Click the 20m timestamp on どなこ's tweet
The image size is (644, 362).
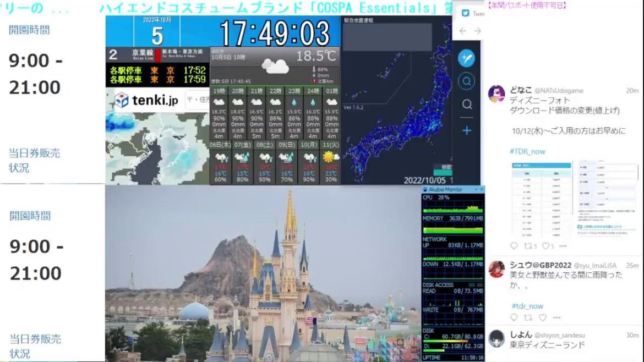pos(632,91)
